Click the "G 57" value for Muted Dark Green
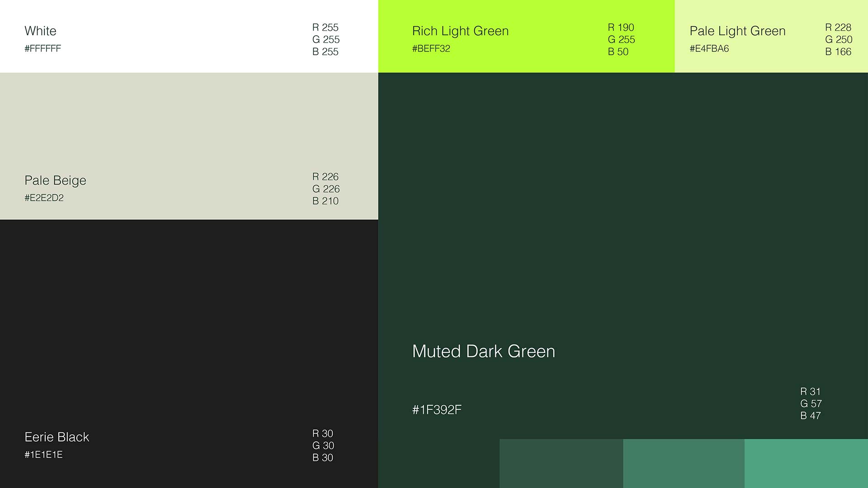Screen dimensions: 868x488 811,403
